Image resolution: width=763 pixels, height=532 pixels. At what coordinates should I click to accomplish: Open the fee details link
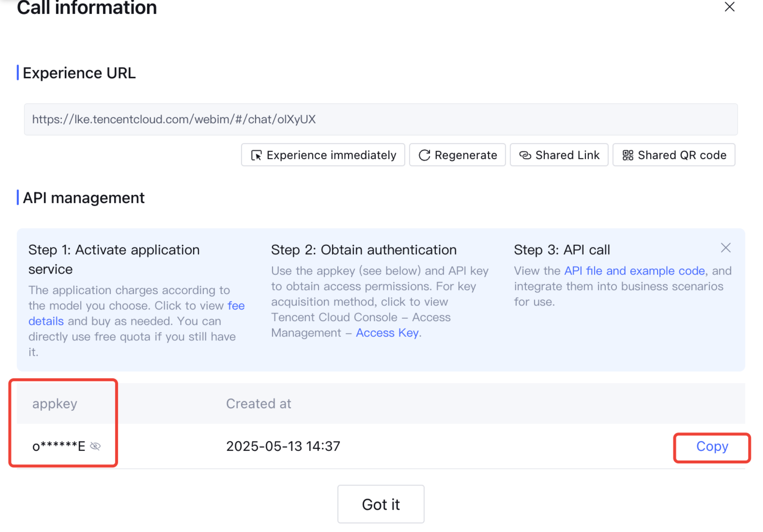[236, 305]
